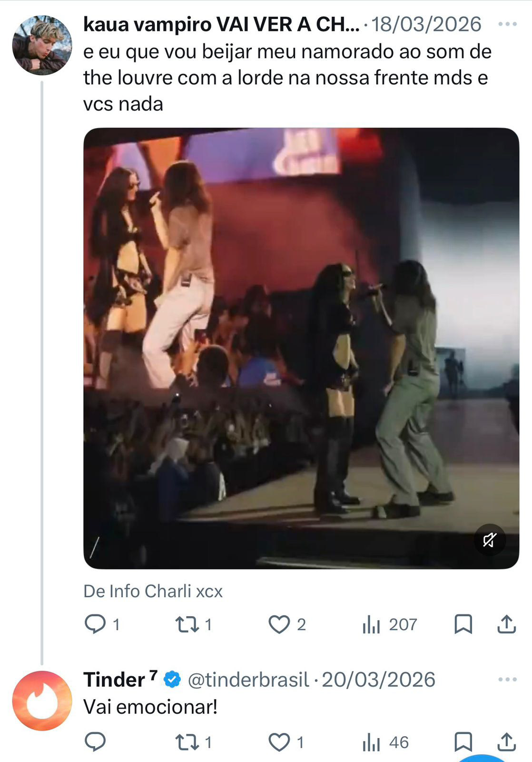This screenshot has width=532, height=762.
Task: Share the Tinder reply
Action: (506, 742)
